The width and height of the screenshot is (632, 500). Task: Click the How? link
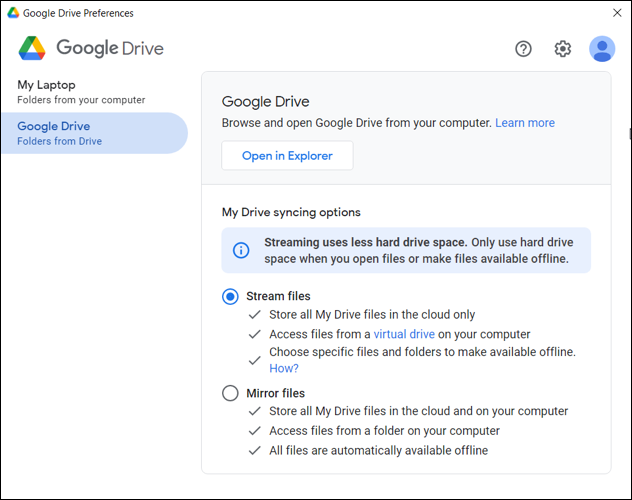[x=284, y=368]
